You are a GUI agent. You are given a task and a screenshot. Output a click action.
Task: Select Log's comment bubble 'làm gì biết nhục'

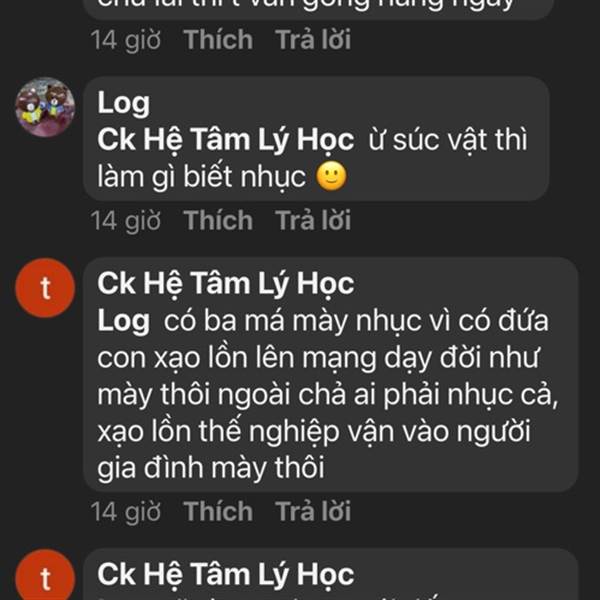coord(316,139)
